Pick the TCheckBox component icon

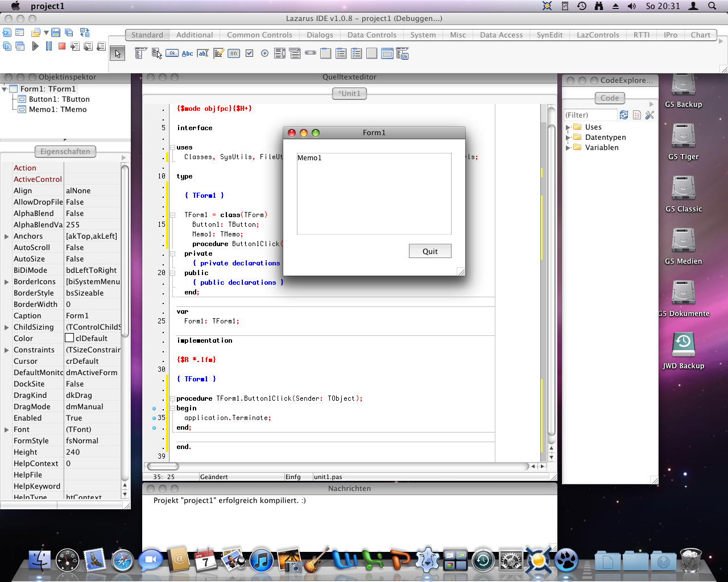tap(249, 53)
